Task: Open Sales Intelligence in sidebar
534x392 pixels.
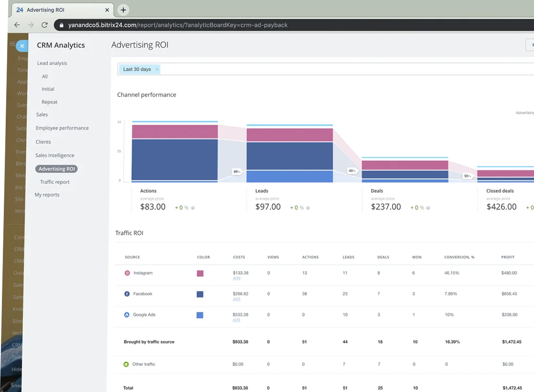Action: click(54, 155)
